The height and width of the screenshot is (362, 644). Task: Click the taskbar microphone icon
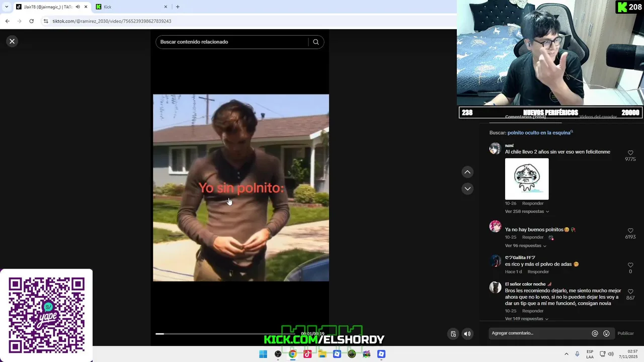577,354
